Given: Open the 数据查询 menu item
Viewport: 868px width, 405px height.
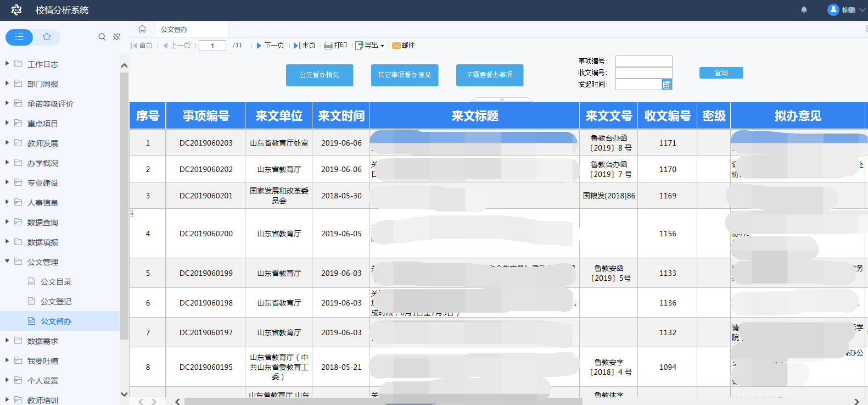Looking at the screenshot, I should coord(43,223).
